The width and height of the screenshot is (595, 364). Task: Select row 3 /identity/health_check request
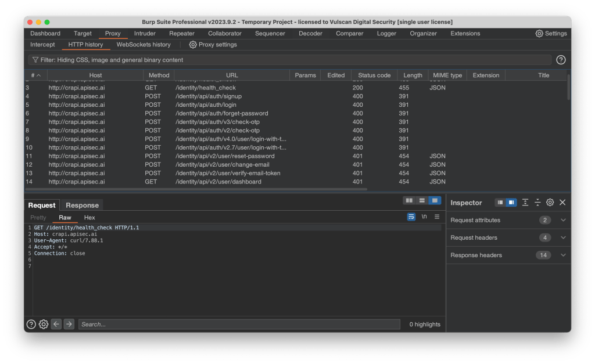296,88
